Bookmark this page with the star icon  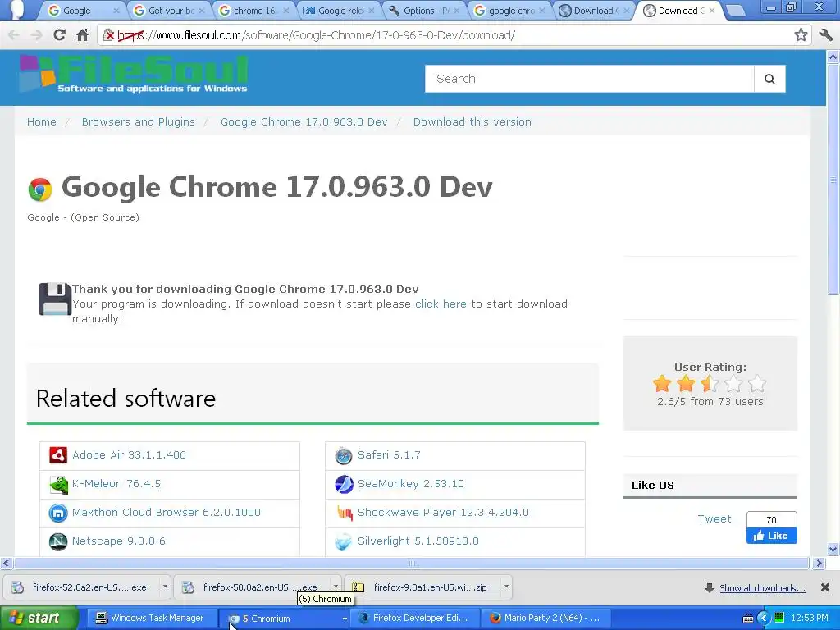[x=801, y=35]
